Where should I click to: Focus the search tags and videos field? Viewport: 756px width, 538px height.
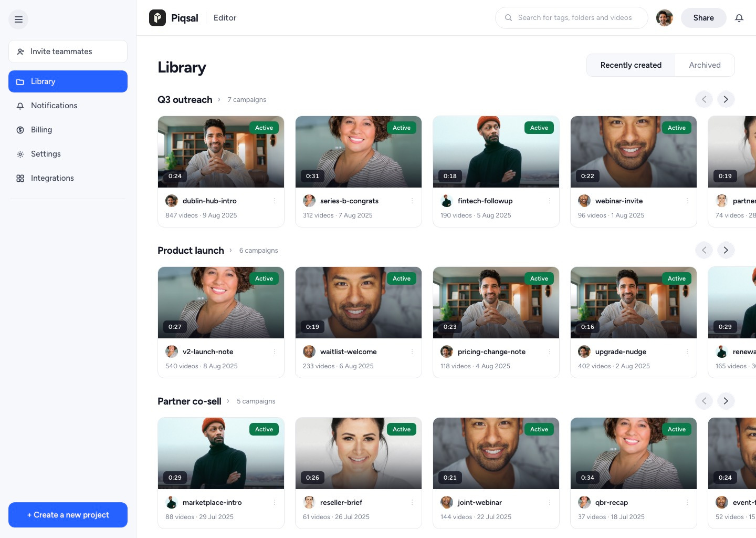coord(572,18)
